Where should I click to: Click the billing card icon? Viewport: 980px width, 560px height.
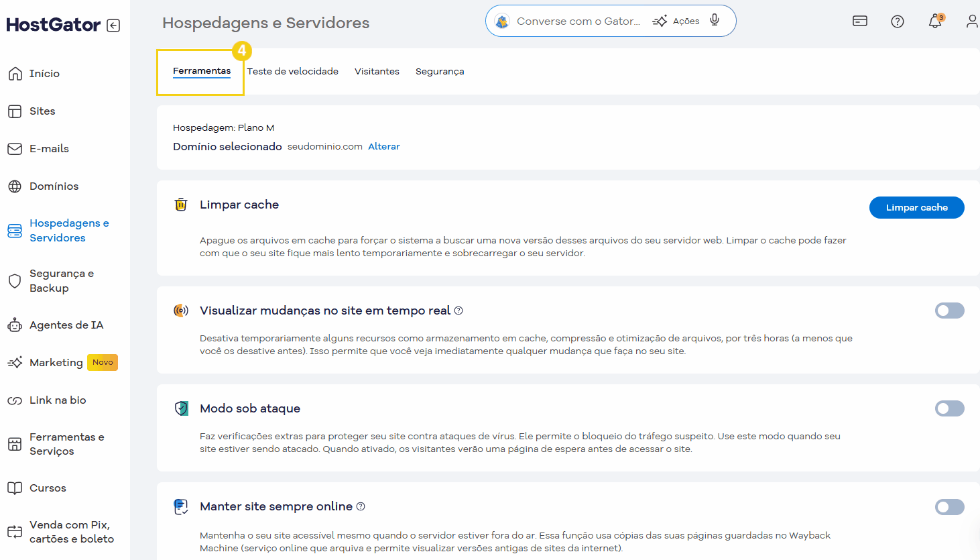pyautogui.click(x=859, y=21)
